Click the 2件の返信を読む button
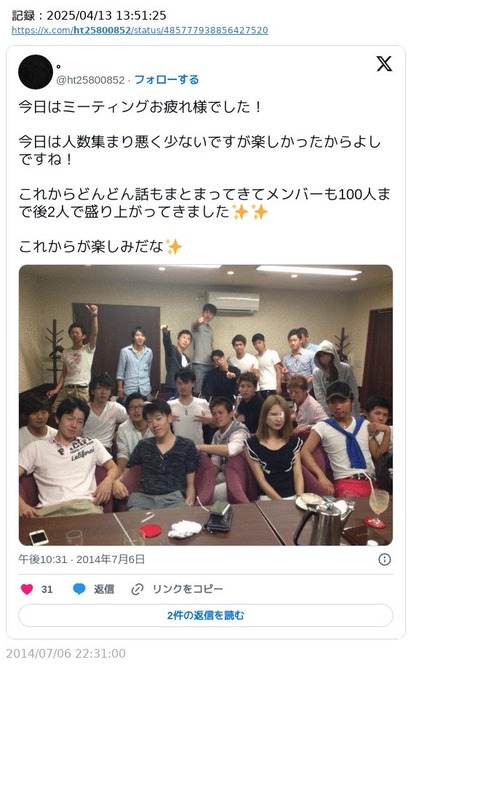This screenshot has width=480, height=809. pos(205,615)
